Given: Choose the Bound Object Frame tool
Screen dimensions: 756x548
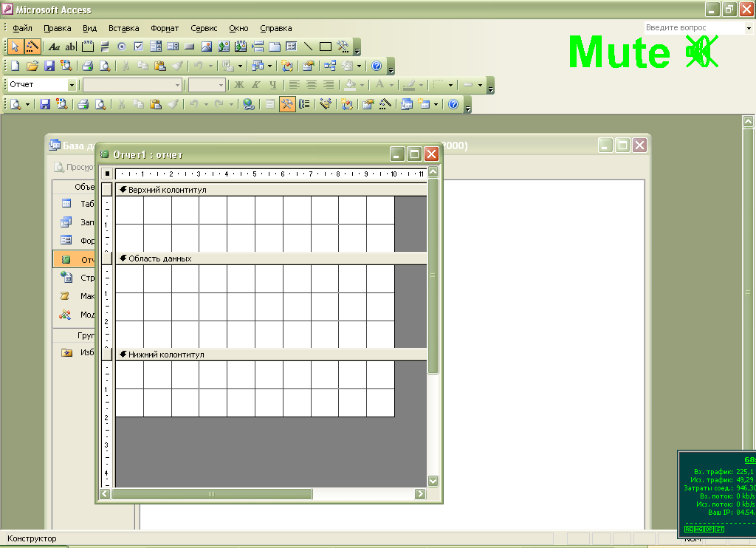Looking at the screenshot, I should click(x=240, y=47).
